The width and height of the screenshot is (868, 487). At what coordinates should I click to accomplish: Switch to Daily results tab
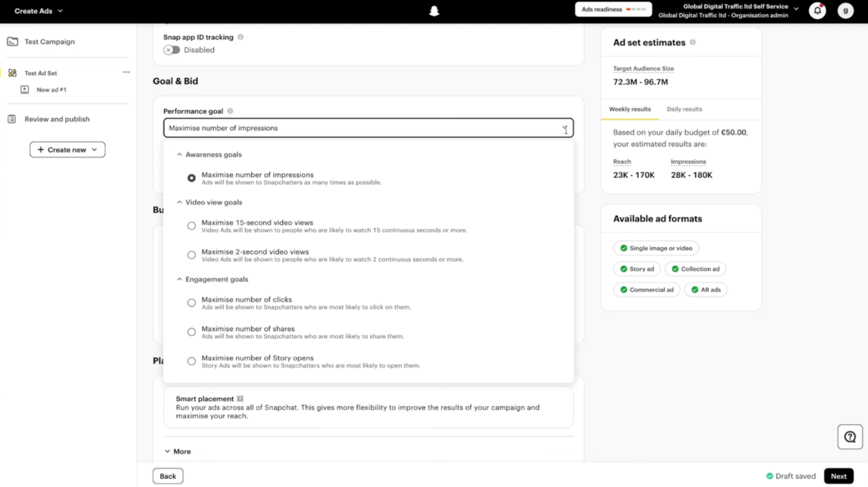(684, 109)
